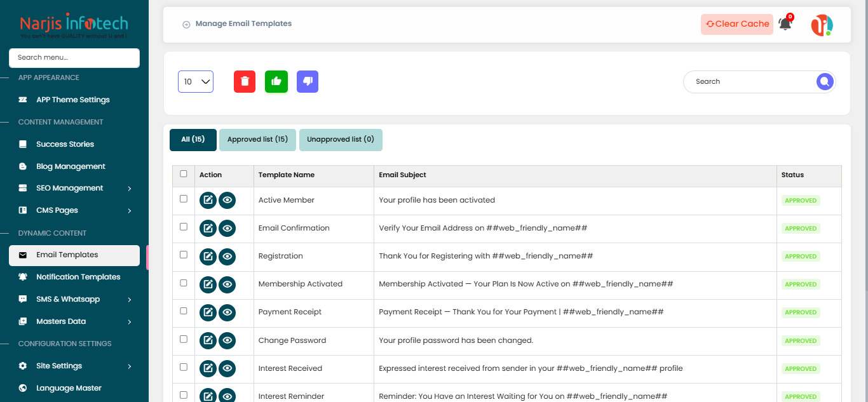Preview the Active Member template
Viewport: 868px width, 402px height.
(227, 201)
